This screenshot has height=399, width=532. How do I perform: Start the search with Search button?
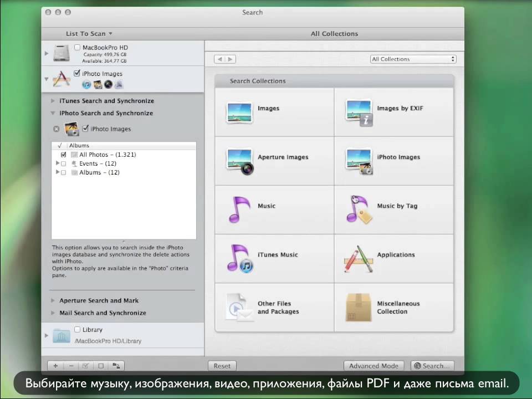432,366
